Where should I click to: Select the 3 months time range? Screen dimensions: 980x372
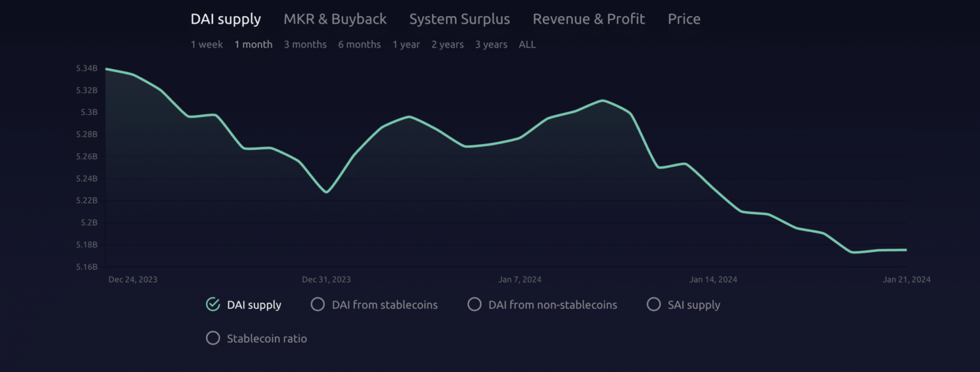click(305, 45)
